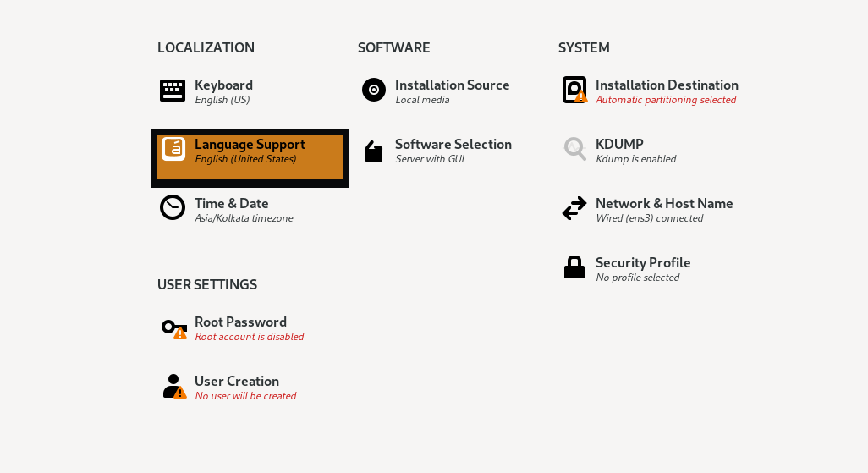
Task: Click the Network arrows icon
Action: coord(574,208)
